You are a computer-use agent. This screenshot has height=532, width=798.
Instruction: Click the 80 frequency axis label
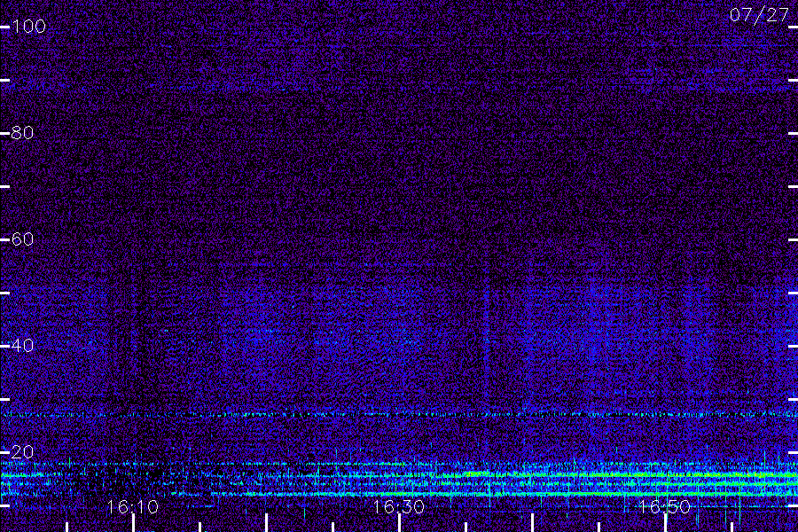[x=22, y=133]
